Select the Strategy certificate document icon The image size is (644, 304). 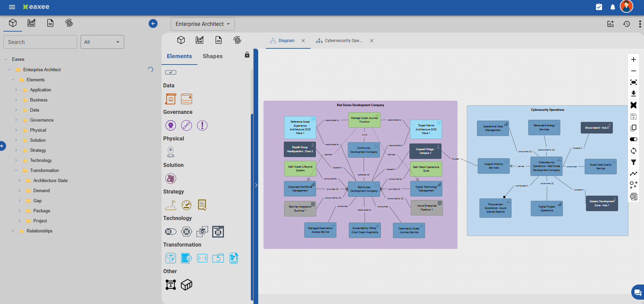(x=202, y=205)
